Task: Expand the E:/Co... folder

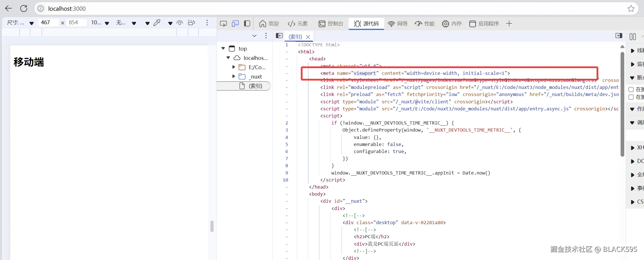Action: 234,67
